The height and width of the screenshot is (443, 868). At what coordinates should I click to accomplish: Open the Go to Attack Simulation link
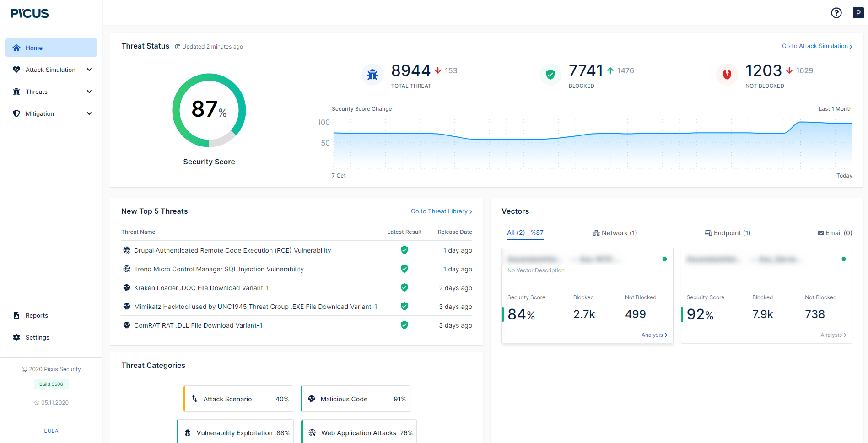coord(817,46)
